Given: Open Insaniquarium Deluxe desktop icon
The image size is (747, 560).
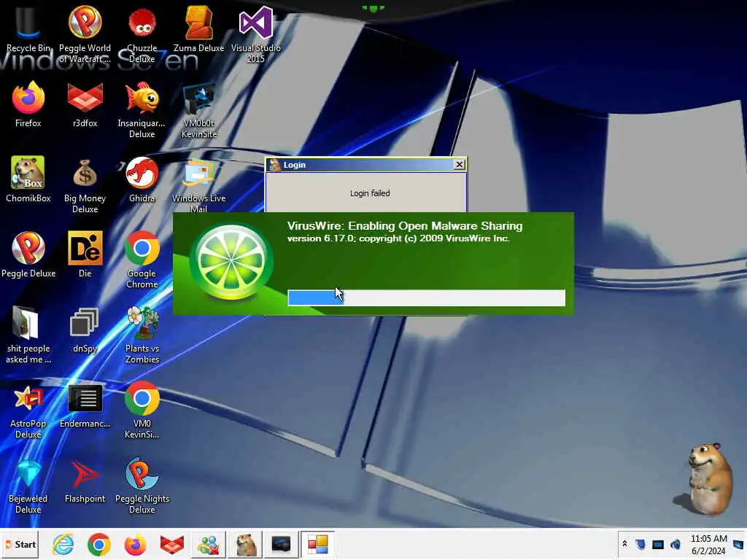Looking at the screenshot, I should (142, 109).
